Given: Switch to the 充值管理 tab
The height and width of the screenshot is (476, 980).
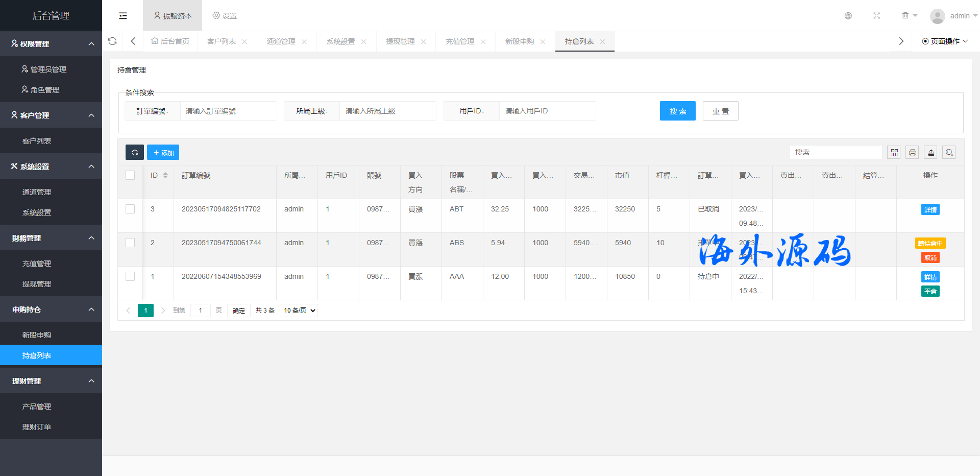Looking at the screenshot, I should pos(460,41).
